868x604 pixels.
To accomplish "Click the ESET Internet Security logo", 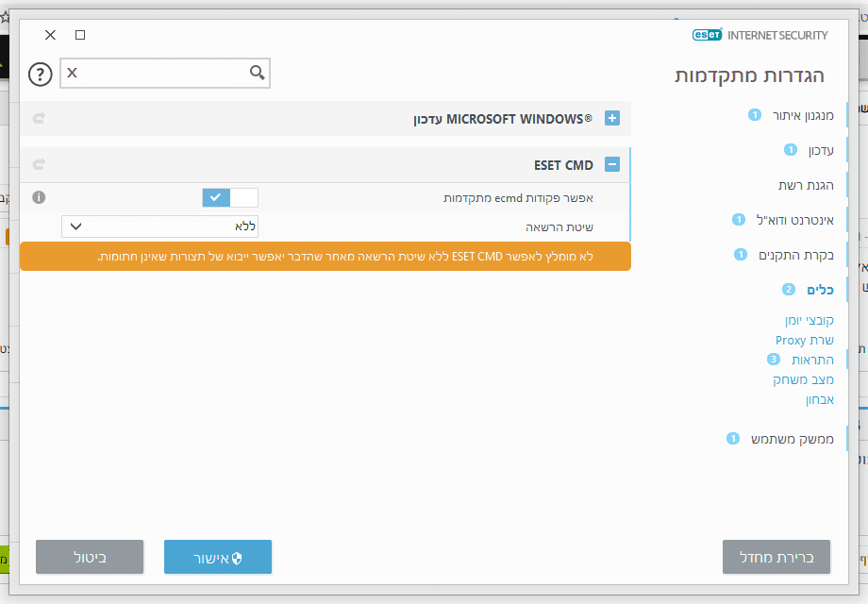I will click(x=759, y=35).
